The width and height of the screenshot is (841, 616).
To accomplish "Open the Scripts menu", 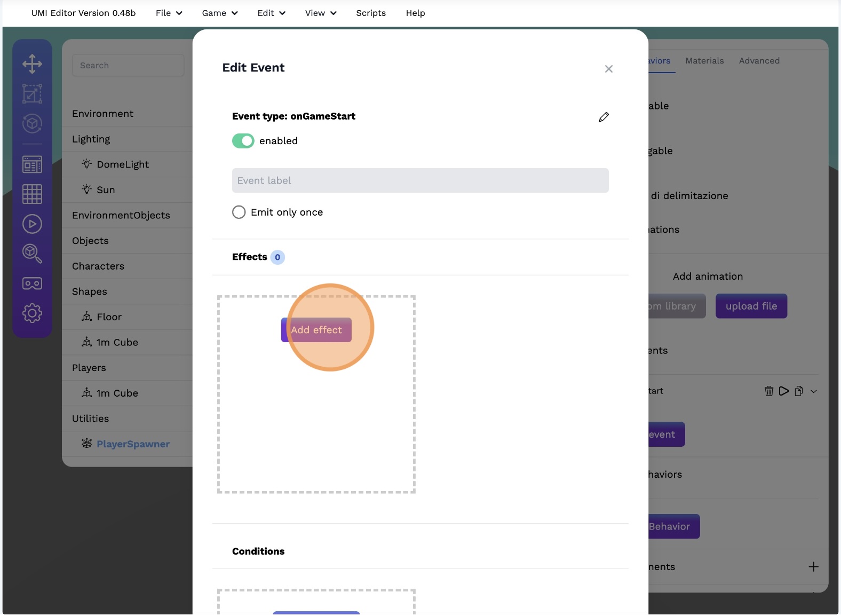I will (x=371, y=13).
